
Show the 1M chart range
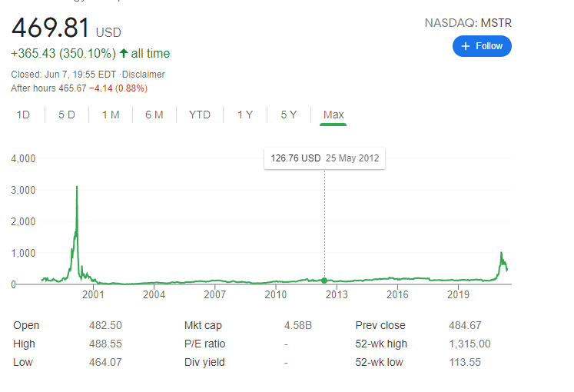[x=111, y=115]
